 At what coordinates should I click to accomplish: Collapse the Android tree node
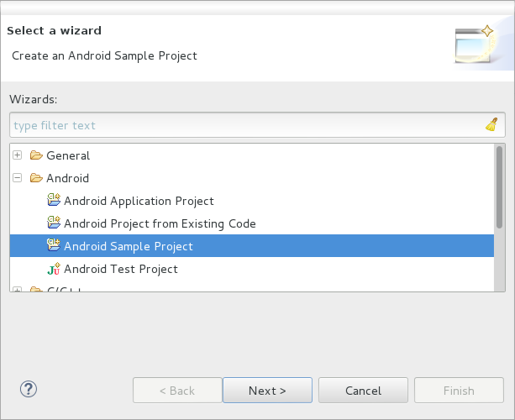[17, 178]
